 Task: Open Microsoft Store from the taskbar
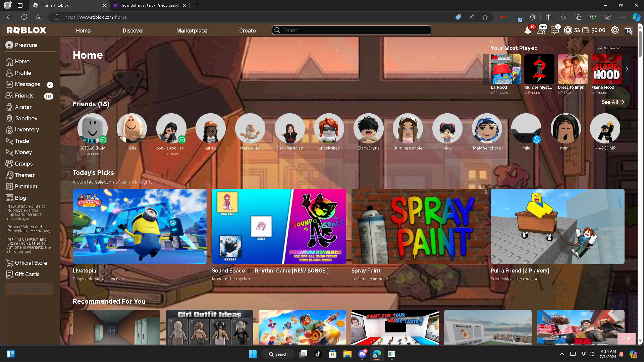332,354
